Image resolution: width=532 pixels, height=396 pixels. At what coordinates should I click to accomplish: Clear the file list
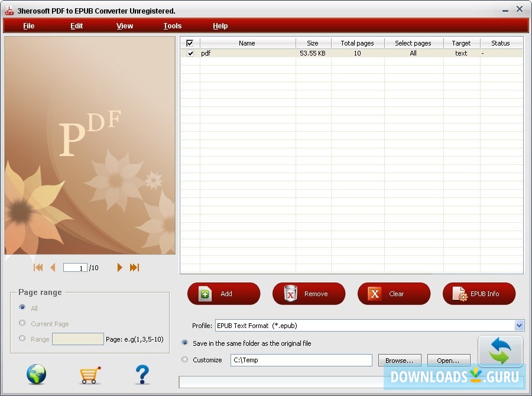click(394, 294)
